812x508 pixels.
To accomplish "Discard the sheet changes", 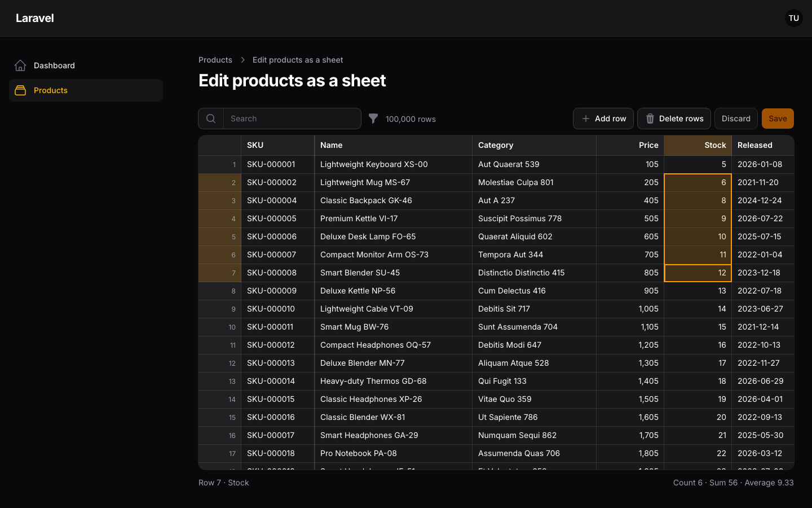I will click(x=736, y=119).
